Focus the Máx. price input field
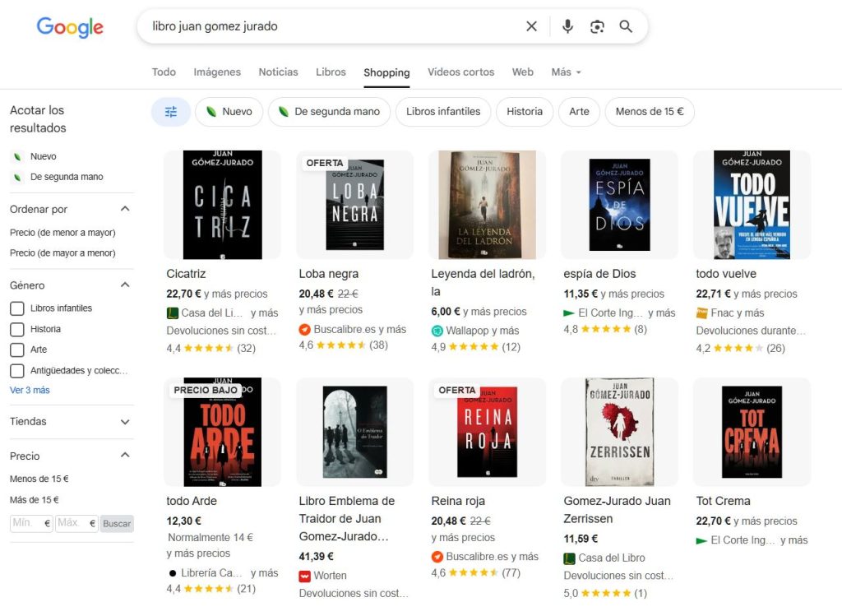The width and height of the screenshot is (842, 616). tap(76, 524)
